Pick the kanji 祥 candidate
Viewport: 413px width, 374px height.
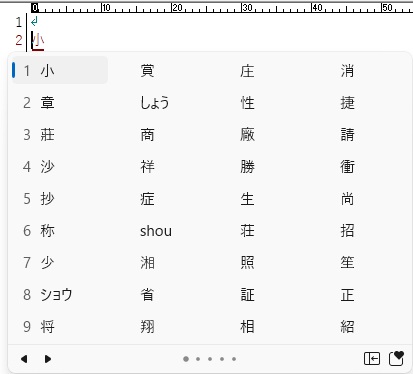coord(147,167)
